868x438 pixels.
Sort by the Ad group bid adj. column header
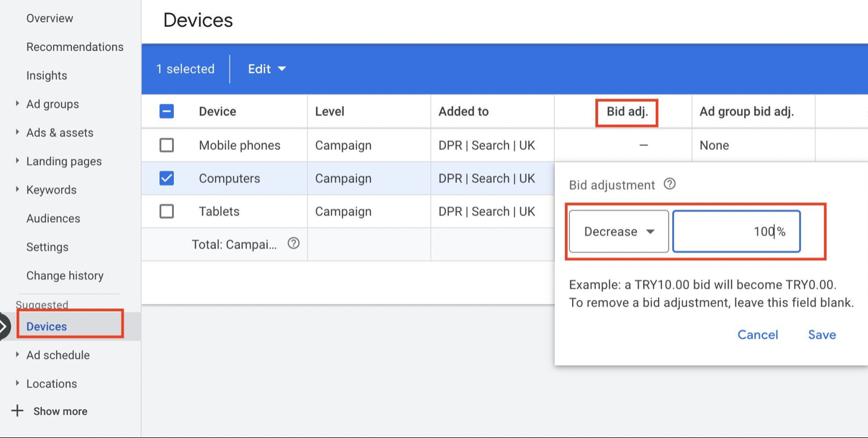click(747, 111)
